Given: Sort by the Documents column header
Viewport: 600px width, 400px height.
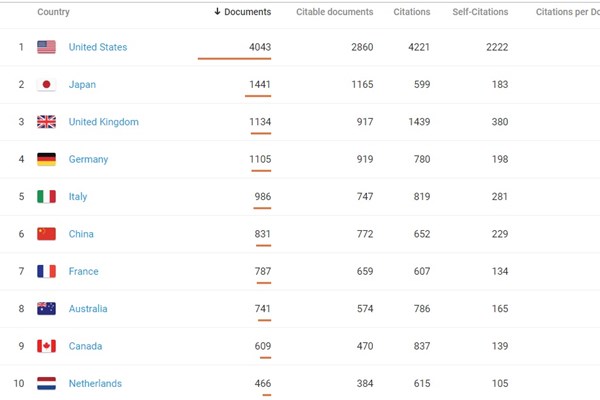Looking at the screenshot, I should click(243, 12).
